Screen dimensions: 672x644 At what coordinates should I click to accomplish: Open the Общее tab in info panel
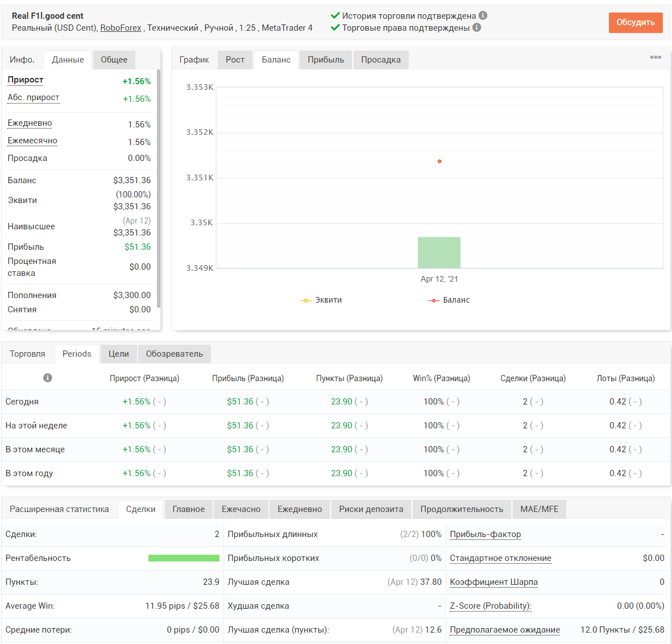(x=114, y=60)
